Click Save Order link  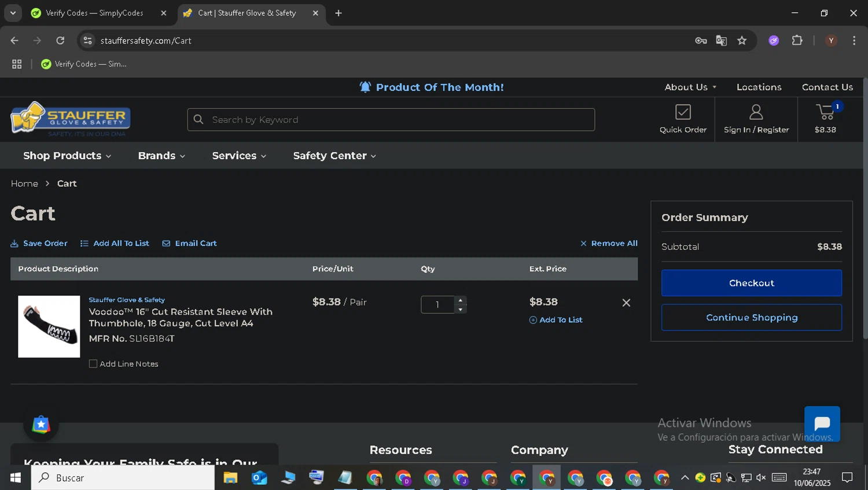pos(39,244)
